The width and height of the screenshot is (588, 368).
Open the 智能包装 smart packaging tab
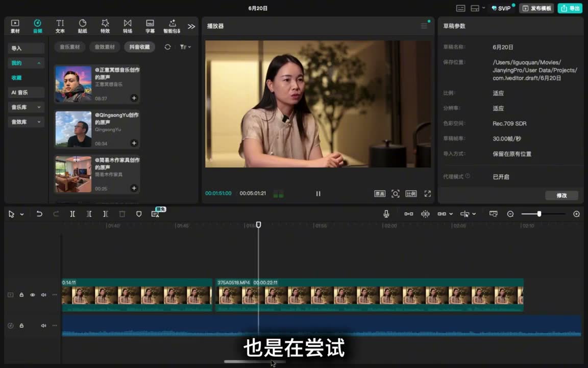(x=172, y=26)
